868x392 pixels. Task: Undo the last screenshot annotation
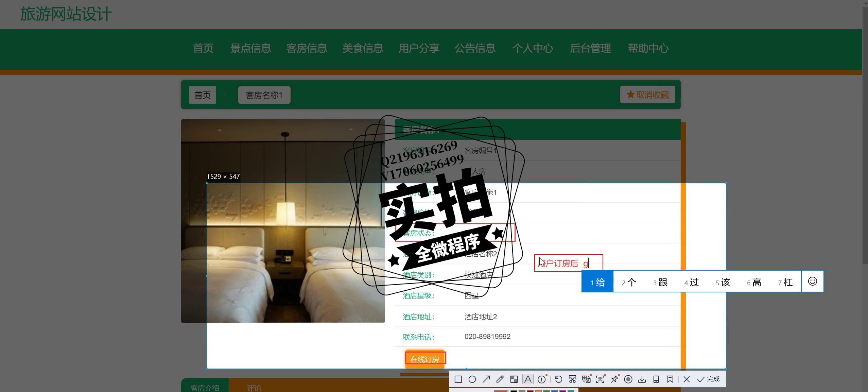coord(558,379)
